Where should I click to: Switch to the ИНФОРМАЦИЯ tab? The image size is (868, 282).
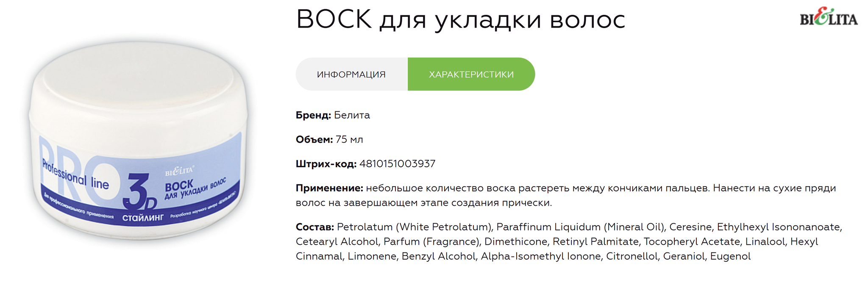pyautogui.click(x=351, y=75)
